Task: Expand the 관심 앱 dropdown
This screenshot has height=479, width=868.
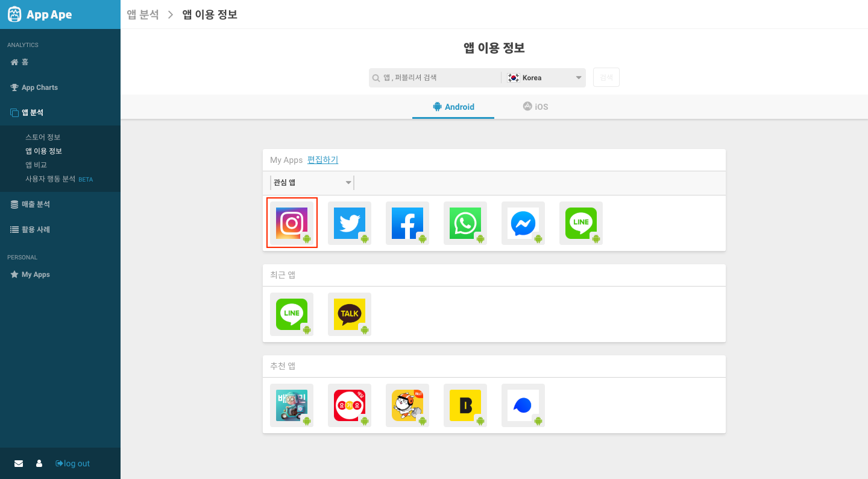Action: pos(312,183)
